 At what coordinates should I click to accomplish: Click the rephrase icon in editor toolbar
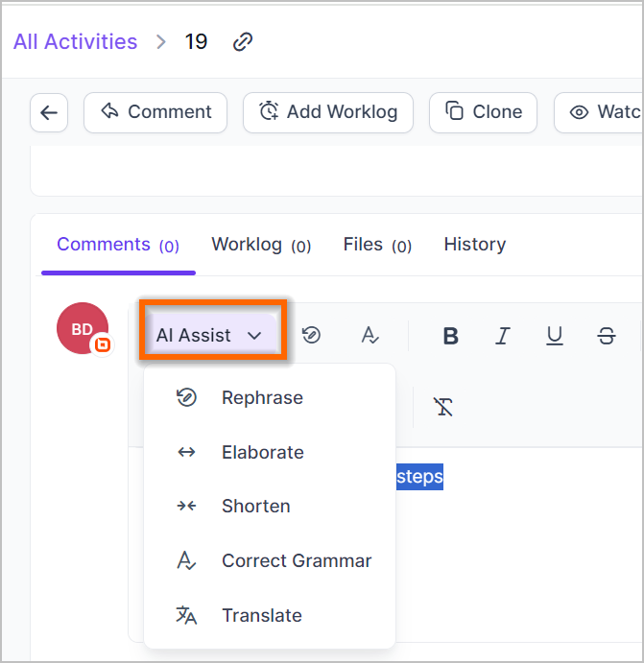pos(312,335)
